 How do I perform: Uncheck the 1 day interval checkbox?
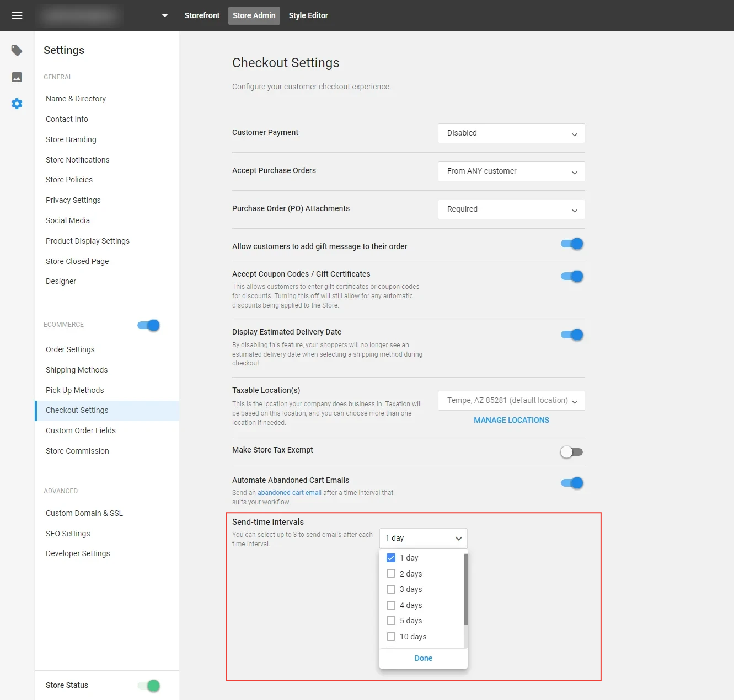coord(391,558)
